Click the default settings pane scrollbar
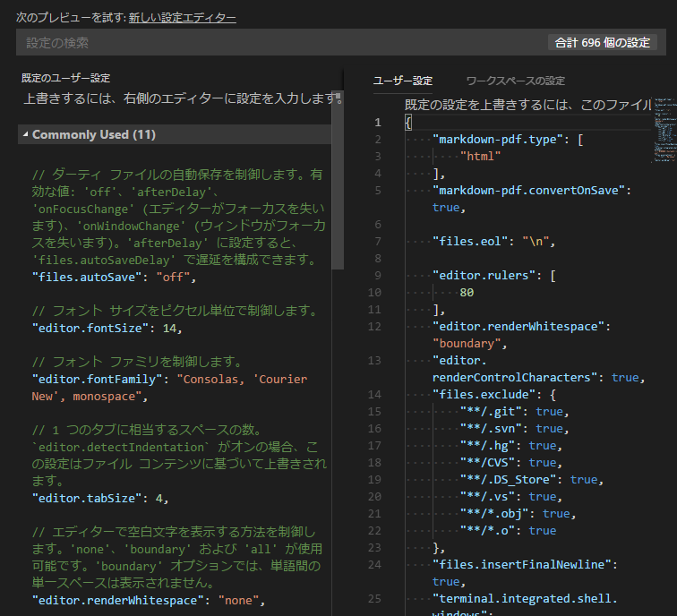677x616 pixels. [x=338, y=181]
